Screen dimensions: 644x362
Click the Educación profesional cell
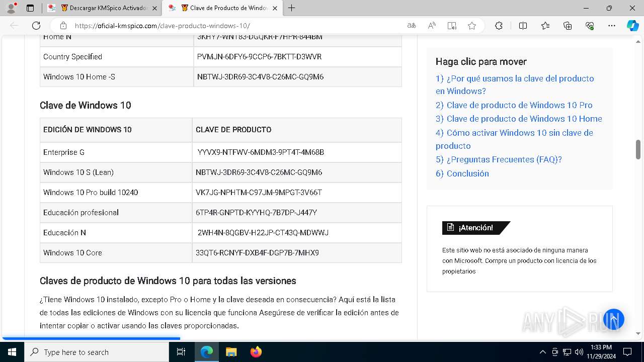coord(116,213)
